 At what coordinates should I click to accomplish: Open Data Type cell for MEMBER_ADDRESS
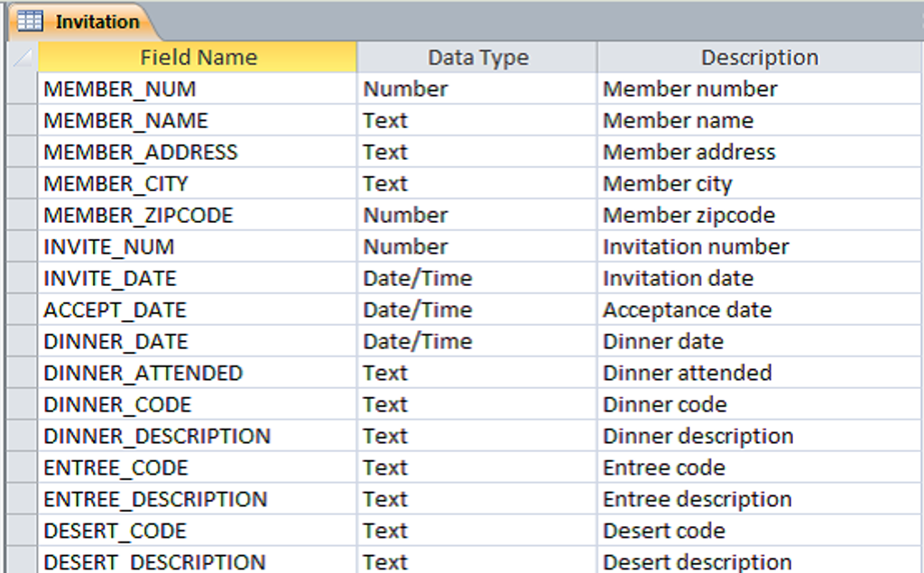point(476,152)
